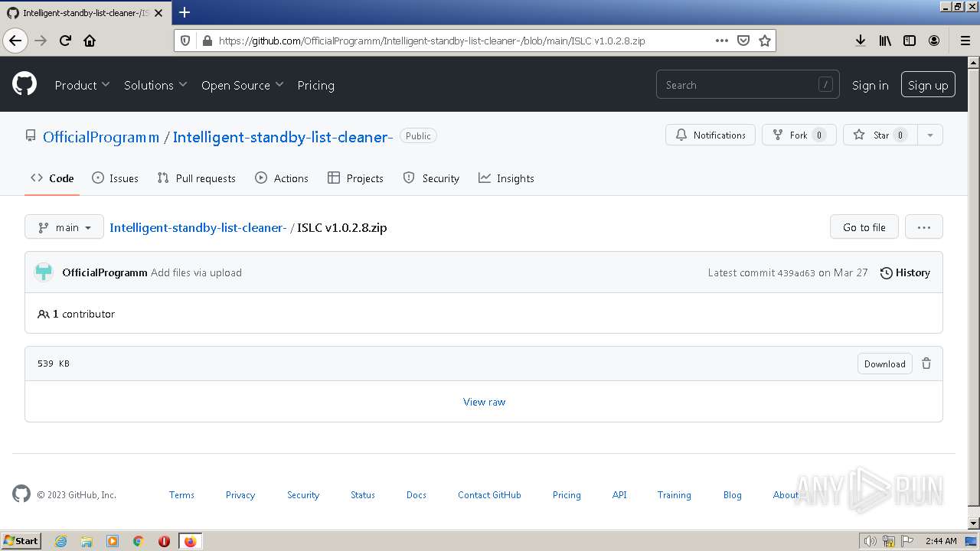Open OfficialProgramm owner link in repo title
The width and height of the screenshot is (980, 551).
(101, 137)
